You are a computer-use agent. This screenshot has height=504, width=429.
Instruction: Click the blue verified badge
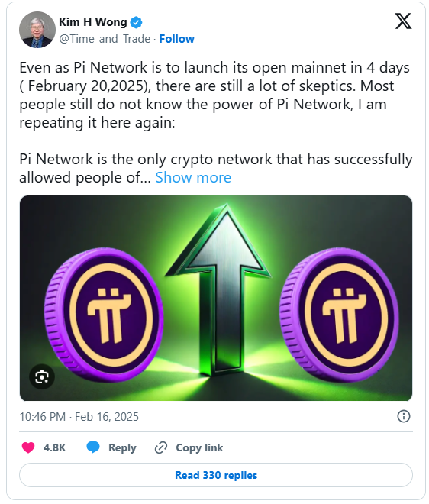[136, 22]
